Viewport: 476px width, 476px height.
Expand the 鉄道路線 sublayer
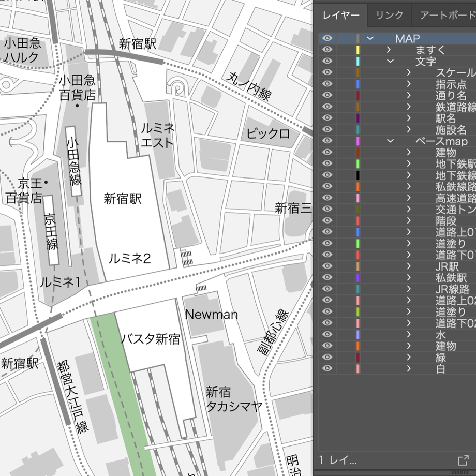tap(409, 107)
